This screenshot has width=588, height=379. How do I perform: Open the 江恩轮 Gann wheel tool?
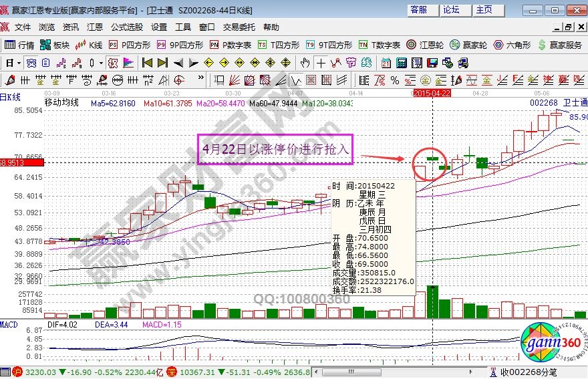click(425, 45)
